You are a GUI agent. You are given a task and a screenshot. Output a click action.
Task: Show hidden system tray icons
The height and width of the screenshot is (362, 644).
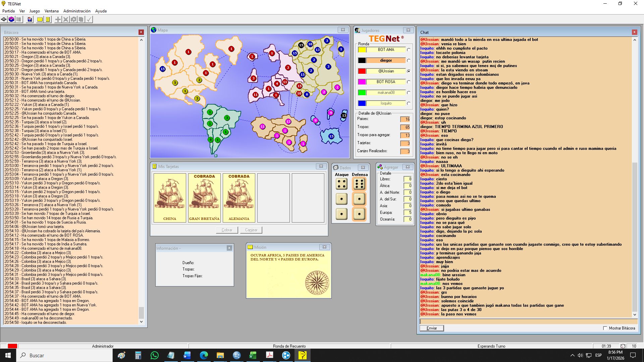coord(572,355)
